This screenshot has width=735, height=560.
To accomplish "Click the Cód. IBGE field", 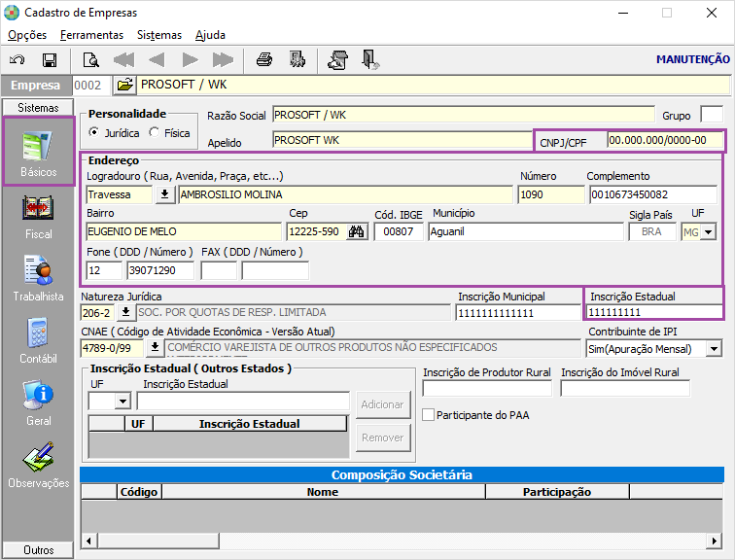I will (x=399, y=231).
